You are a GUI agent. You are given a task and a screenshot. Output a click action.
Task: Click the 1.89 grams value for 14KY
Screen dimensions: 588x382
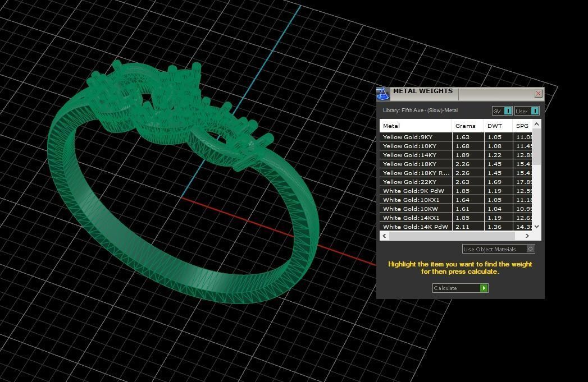coord(462,155)
